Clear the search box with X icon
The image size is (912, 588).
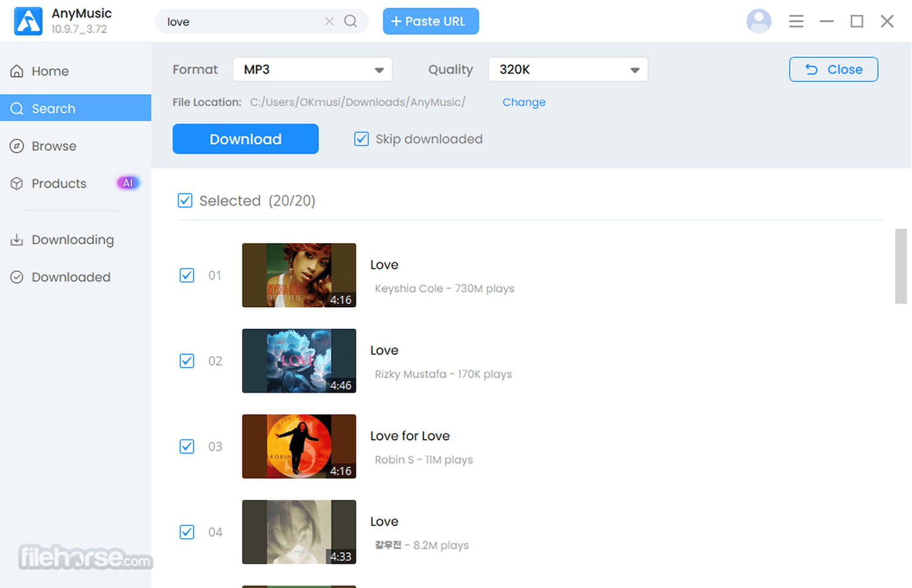330,21
